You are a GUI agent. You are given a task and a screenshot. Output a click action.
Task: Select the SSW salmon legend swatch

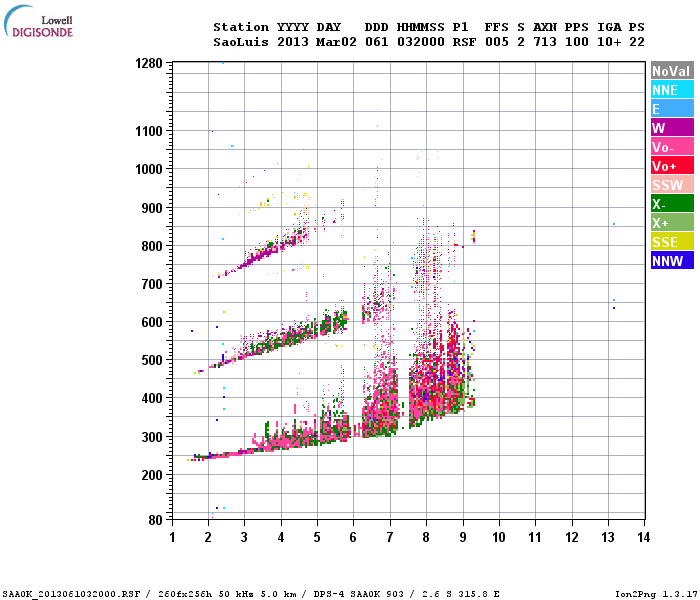click(x=672, y=185)
